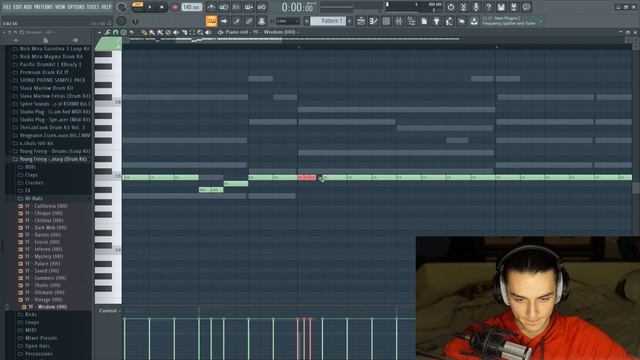Click the tempo field showing 140
640x360 pixels.
tap(191, 7)
